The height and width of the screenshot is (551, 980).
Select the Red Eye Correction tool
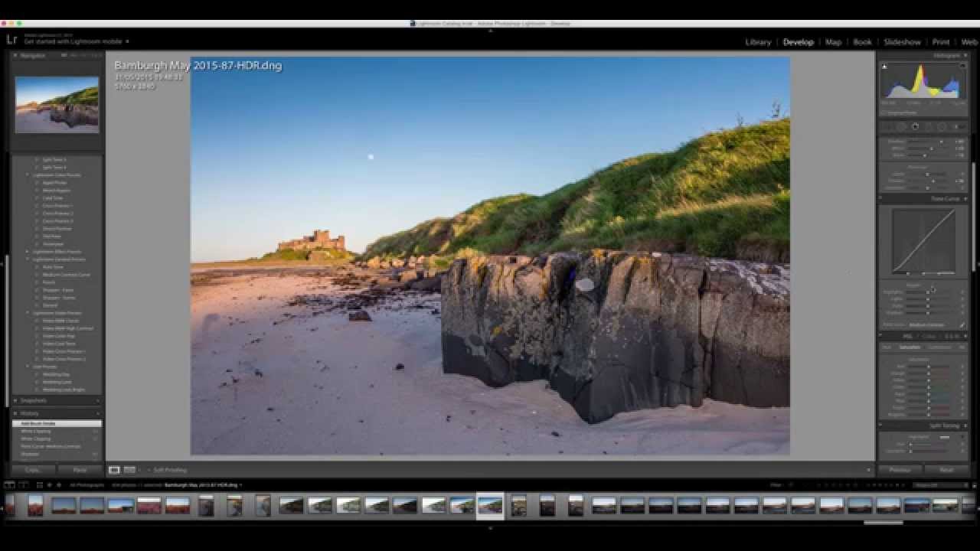click(x=915, y=127)
